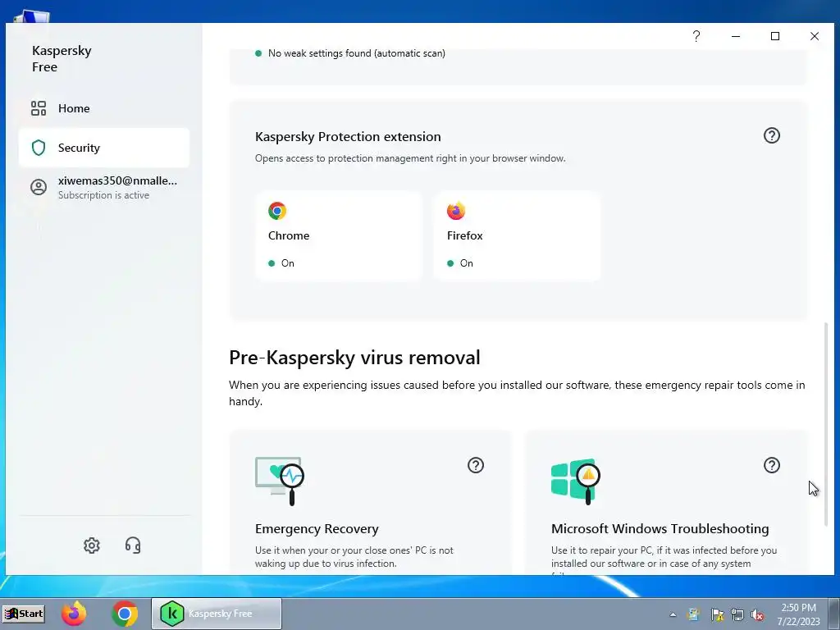The height and width of the screenshot is (630, 840).
Task: Open the account xiwemas350 subscription entry
Action: coord(103,187)
